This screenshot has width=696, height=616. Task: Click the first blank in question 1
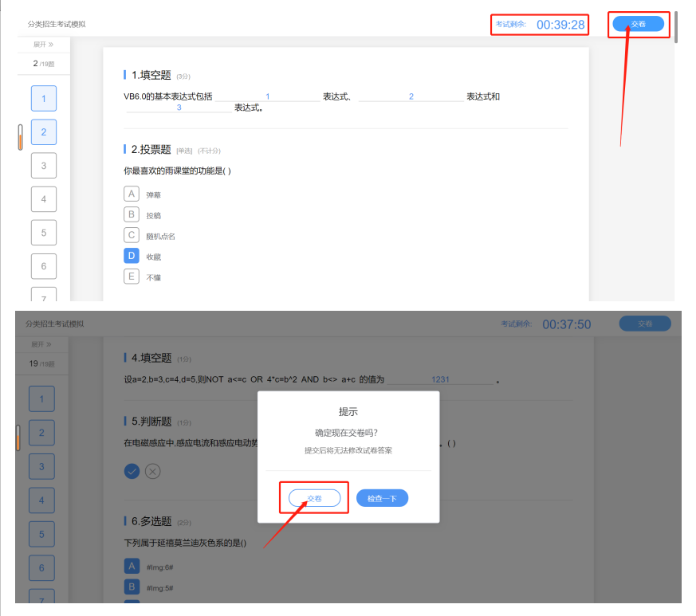[267, 96]
